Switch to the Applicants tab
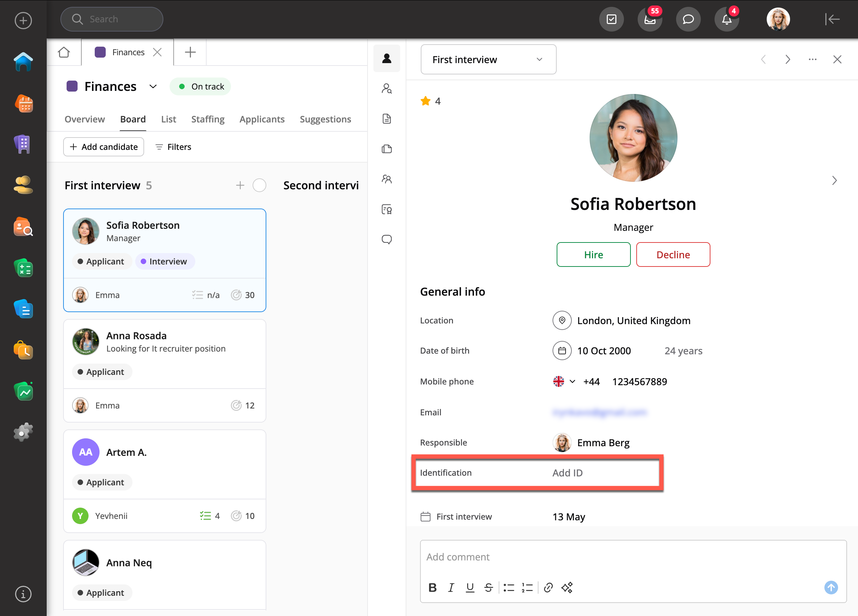The image size is (858, 616). [x=262, y=119]
